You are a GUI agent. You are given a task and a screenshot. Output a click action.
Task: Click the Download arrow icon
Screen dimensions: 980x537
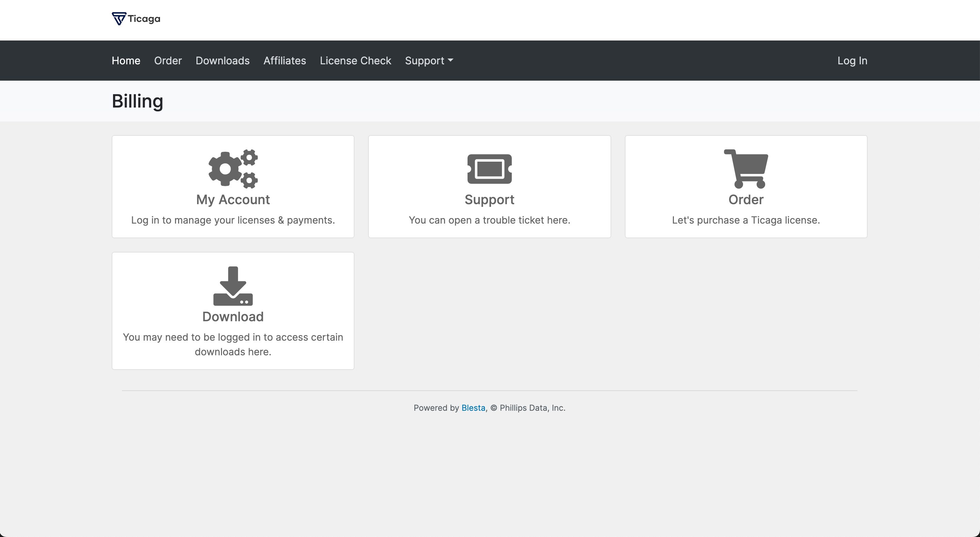[x=233, y=286]
